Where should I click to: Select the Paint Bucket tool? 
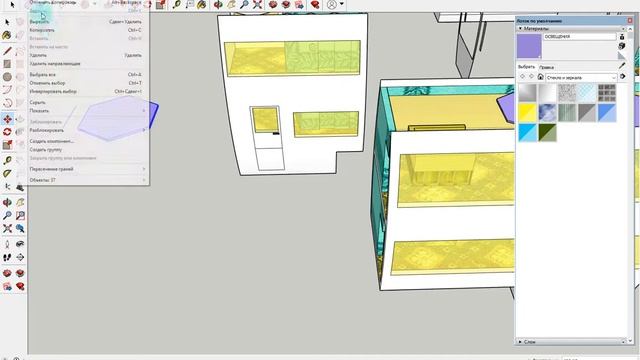(7, 36)
